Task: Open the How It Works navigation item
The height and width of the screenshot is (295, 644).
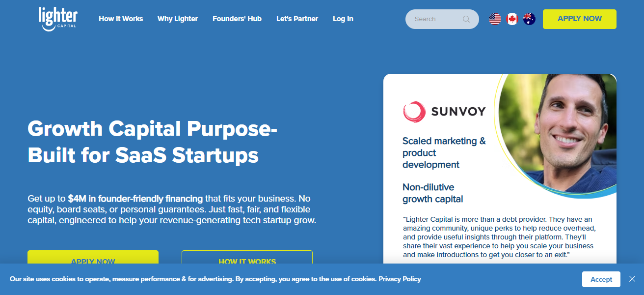Action: pos(121,19)
